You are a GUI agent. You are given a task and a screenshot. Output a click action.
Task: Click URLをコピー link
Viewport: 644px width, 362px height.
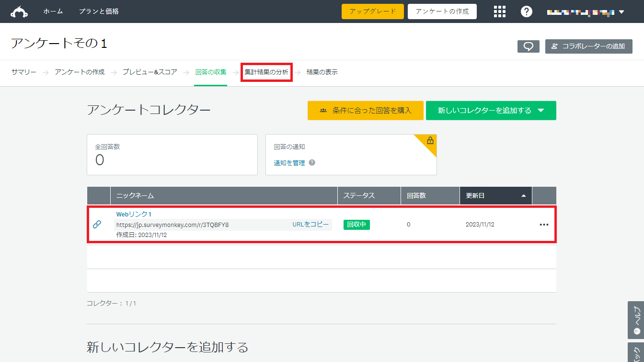(310, 225)
